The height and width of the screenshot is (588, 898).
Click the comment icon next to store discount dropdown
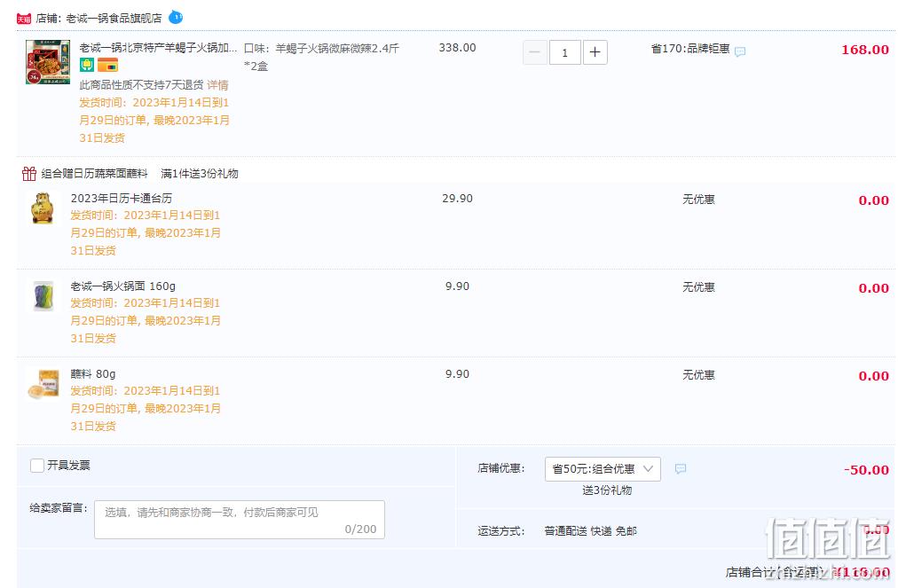(x=681, y=469)
